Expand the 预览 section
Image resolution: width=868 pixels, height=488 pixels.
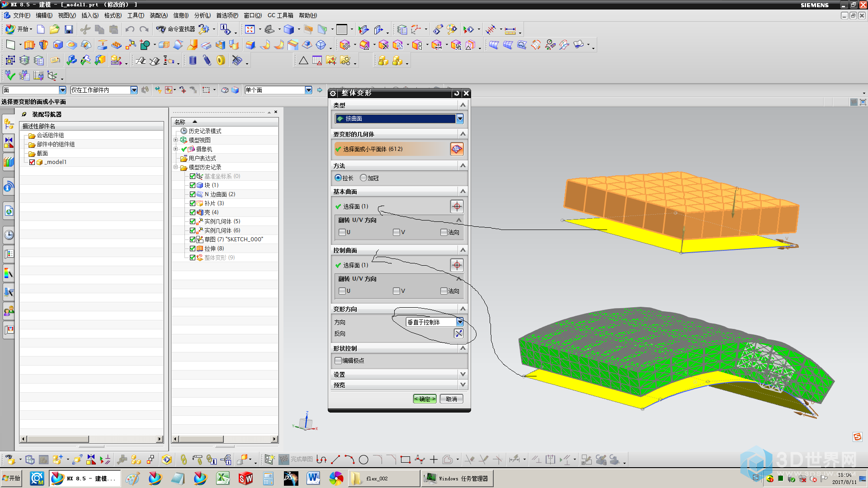point(462,385)
